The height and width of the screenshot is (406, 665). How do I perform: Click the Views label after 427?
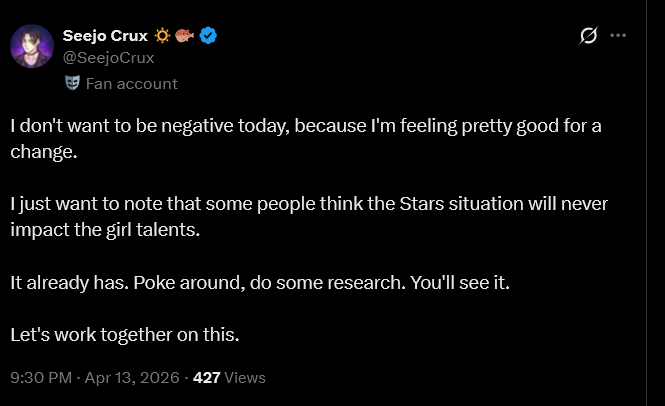[x=245, y=378]
